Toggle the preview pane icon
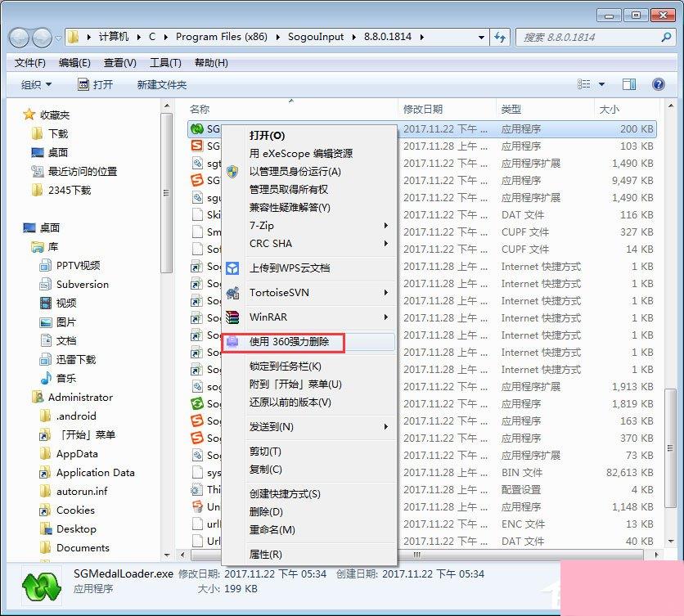This screenshot has width=684, height=616. pos(629,84)
